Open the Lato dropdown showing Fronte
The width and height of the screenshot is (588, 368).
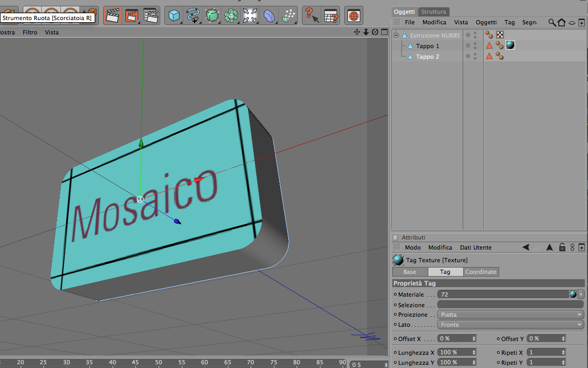pos(511,325)
